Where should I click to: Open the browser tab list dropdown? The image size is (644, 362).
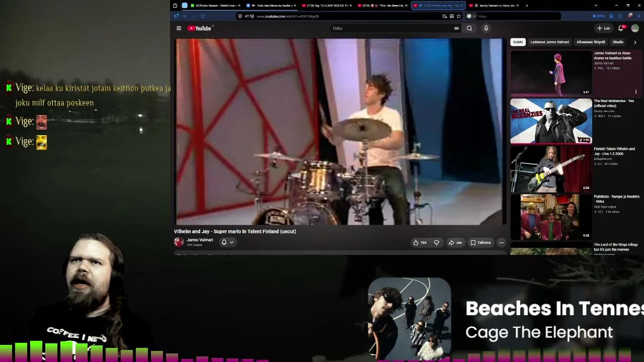pyautogui.click(x=596, y=6)
